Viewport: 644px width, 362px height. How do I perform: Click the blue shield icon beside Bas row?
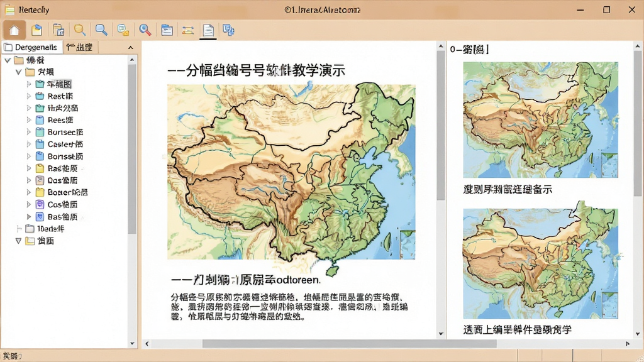pos(40,216)
